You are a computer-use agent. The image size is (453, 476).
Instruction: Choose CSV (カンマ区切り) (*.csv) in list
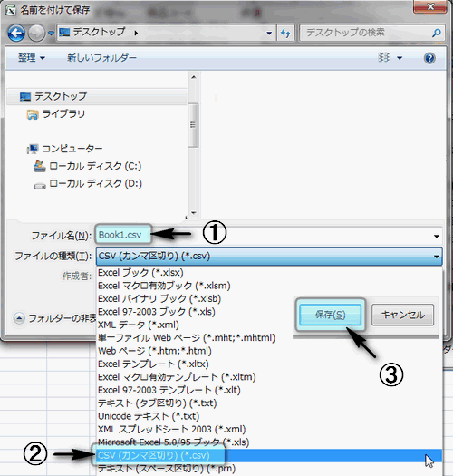(269, 455)
